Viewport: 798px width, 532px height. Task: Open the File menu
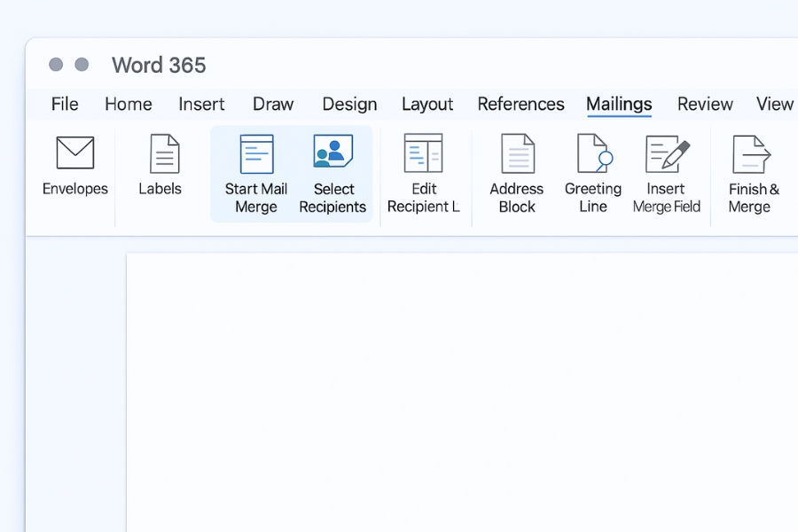click(x=64, y=104)
